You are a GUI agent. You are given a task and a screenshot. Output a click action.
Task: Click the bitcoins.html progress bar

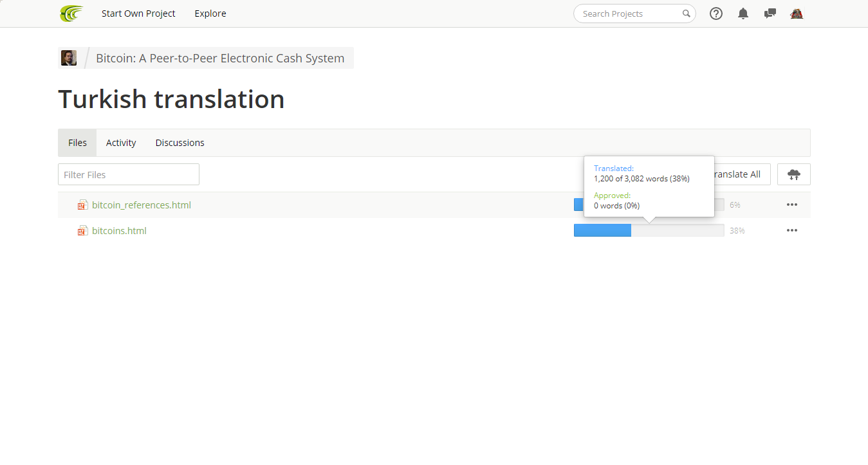pos(649,230)
